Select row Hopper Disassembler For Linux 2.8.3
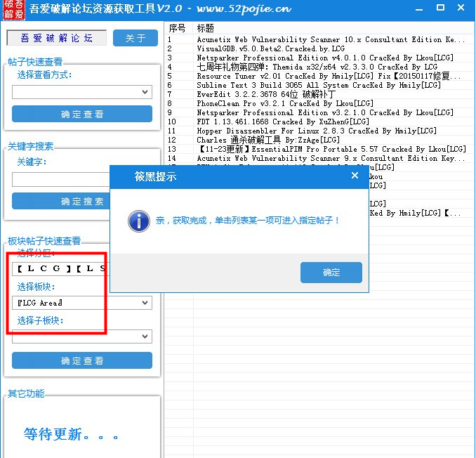Image resolution: width=476 pixels, height=458 pixels. point(319,131)
